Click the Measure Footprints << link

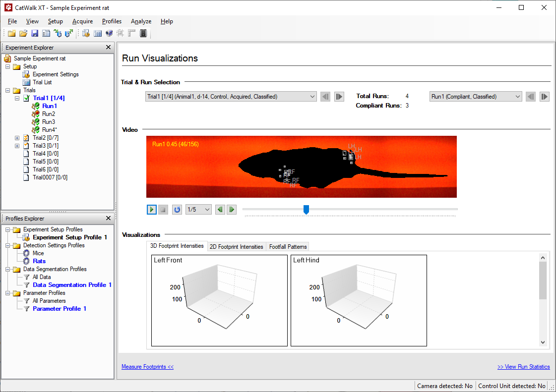coord(147,367)
